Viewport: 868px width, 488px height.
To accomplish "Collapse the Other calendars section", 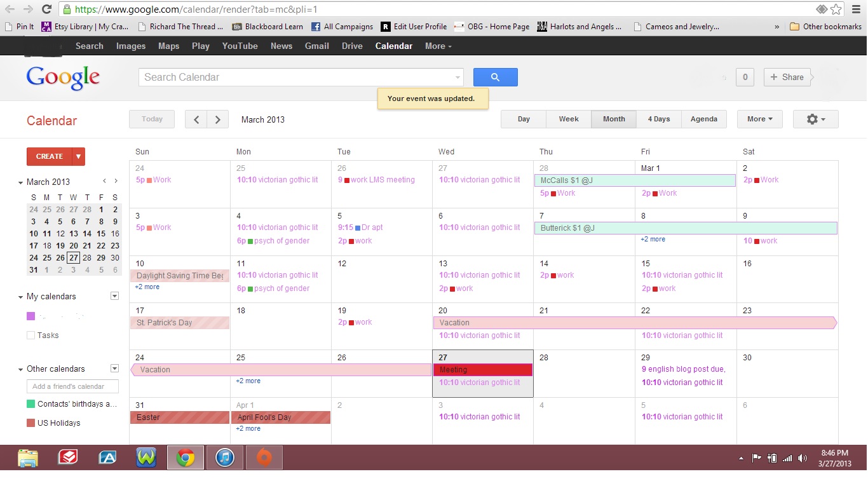I will [20, 369].
